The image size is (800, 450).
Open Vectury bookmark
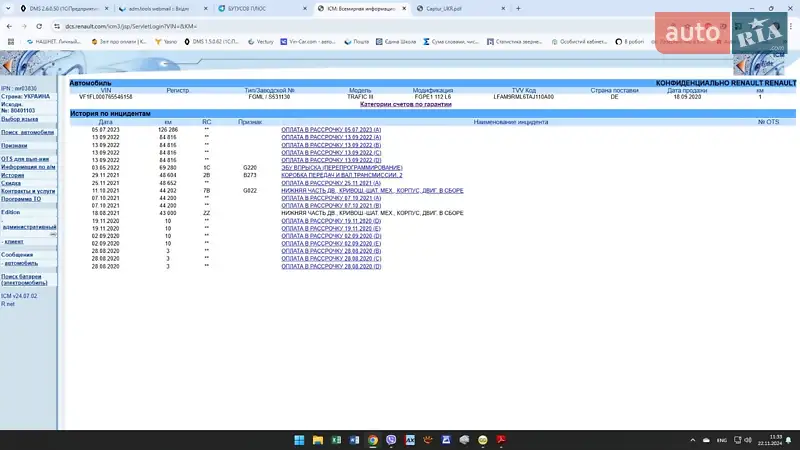[x=261, y=41]
